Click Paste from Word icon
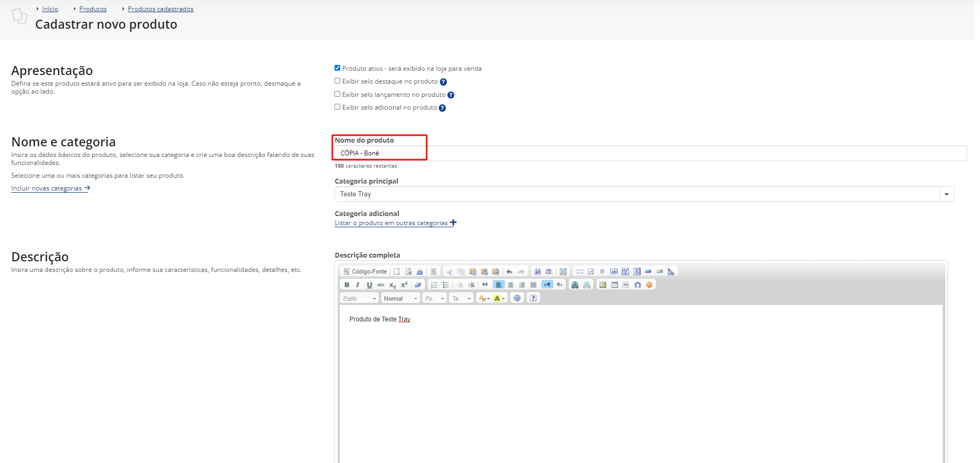Image resolution: width=980 pixels, height=463 pixels. (496, 271)
